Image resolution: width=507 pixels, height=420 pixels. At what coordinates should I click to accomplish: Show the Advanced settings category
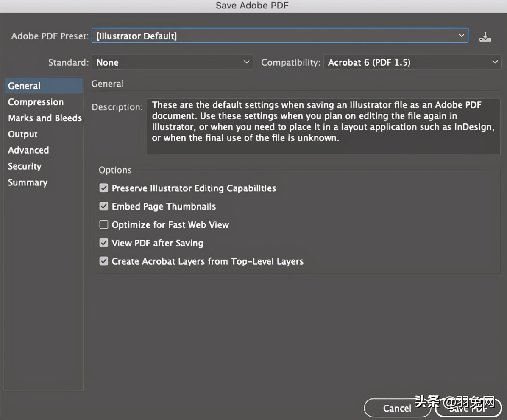coord(44,150)
